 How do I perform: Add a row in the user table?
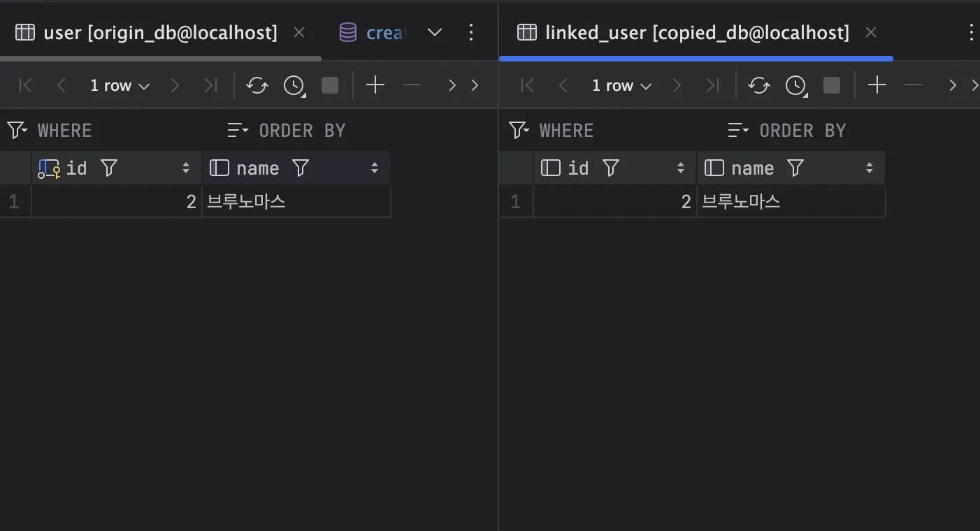point(375,85)
